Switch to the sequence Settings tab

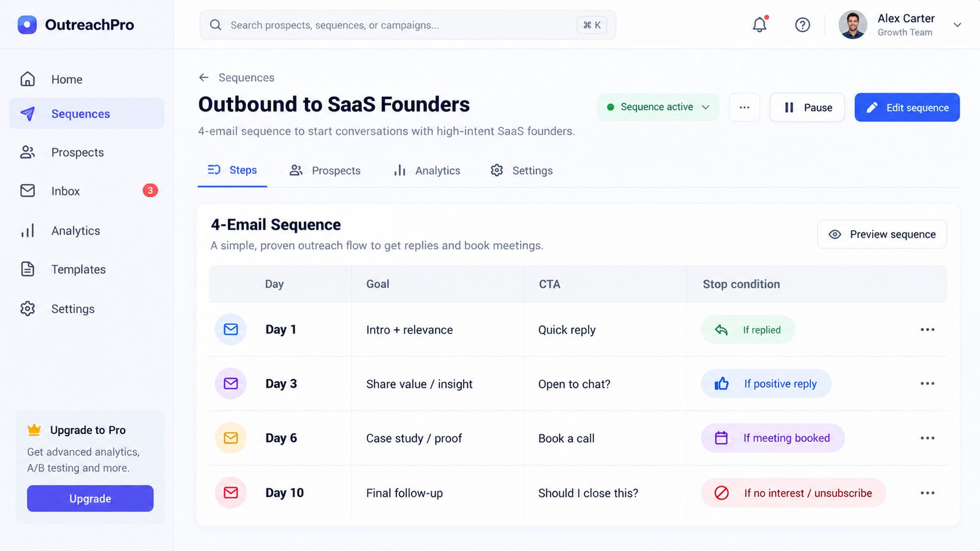pyautogui.click(x=521, y=171)
